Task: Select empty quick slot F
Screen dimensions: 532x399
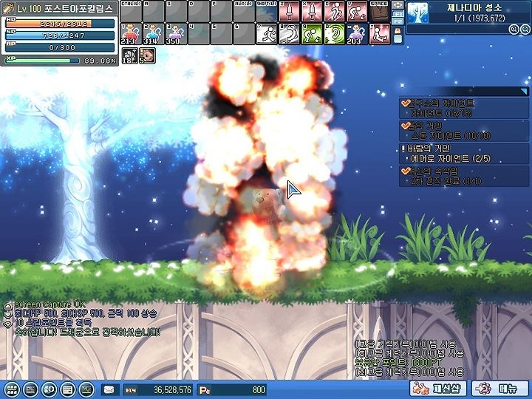Action: point(221,12)
